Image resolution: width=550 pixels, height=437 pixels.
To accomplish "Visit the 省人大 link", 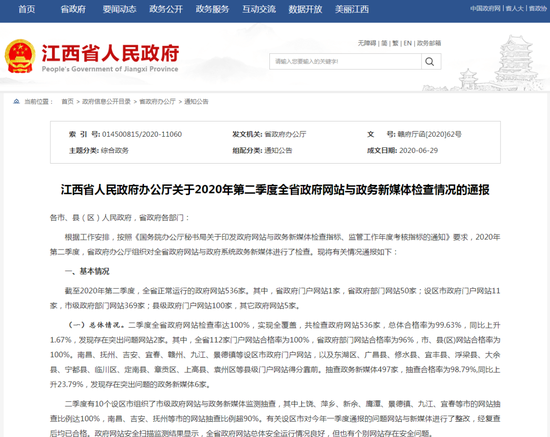I will (515, 8).
